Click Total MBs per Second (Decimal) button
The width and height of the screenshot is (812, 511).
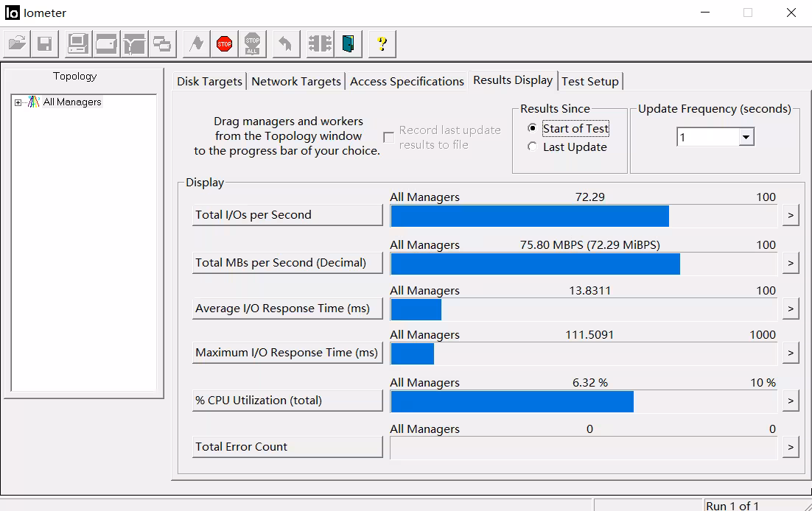[x=287, y=263]
